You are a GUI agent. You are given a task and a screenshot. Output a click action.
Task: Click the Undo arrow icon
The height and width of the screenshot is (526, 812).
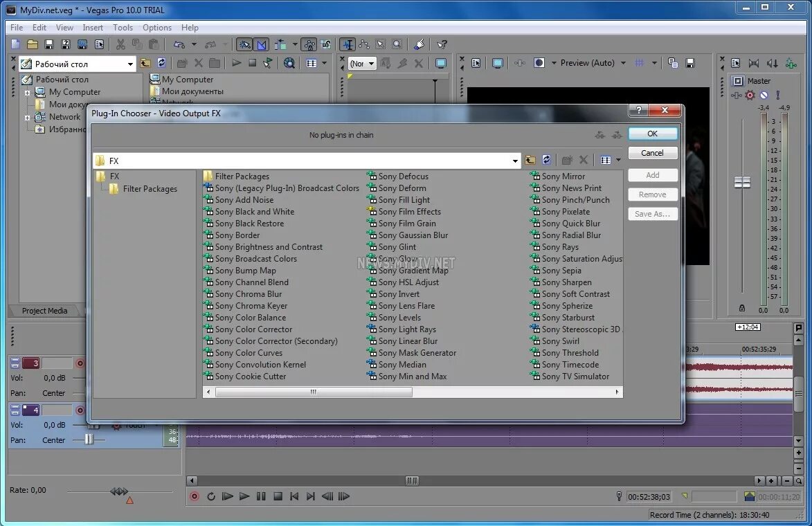pos(179,44)
